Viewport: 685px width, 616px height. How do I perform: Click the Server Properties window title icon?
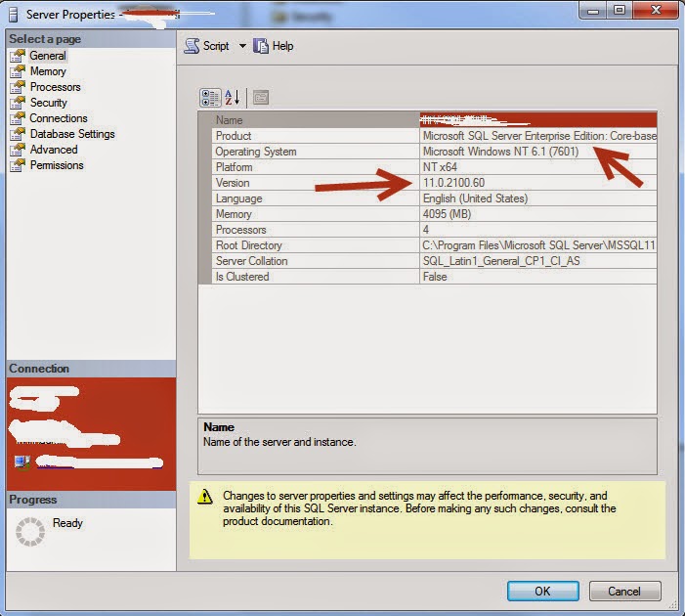point(14,15)
